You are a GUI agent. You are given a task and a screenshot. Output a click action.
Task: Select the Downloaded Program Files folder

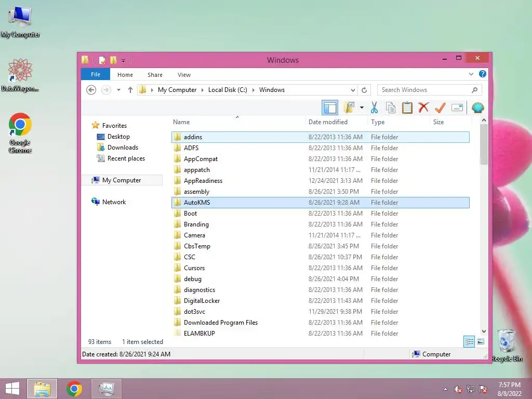[x=321, y=322]
